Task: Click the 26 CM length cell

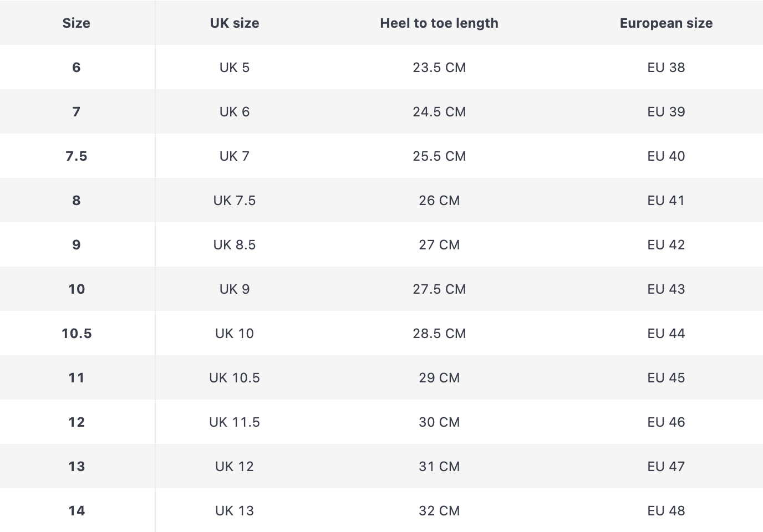Action: click(x=439, y=200)
